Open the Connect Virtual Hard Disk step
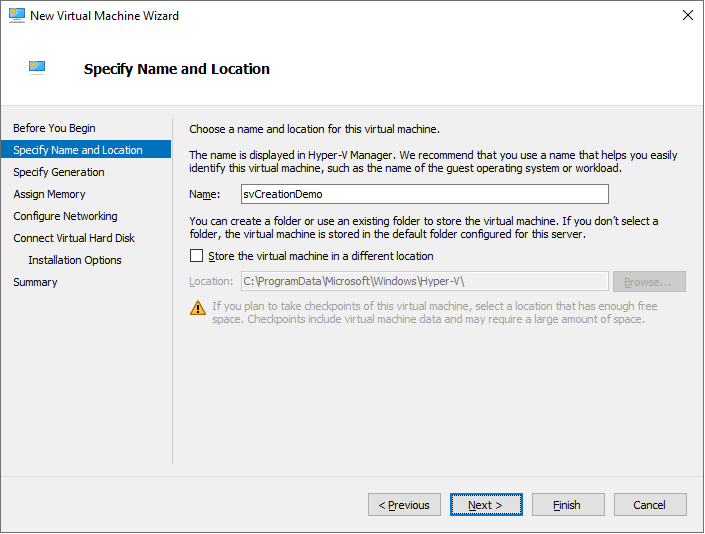 click(74, 238)
